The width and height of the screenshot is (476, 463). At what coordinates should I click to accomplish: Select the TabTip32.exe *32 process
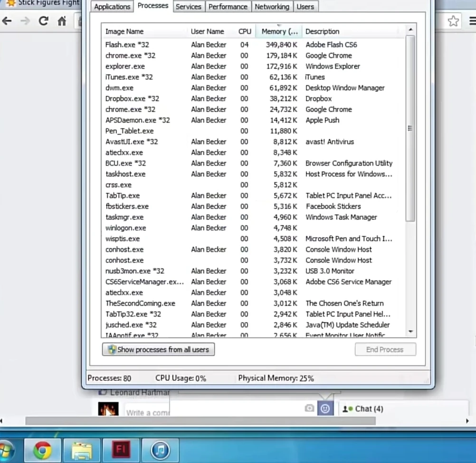[x=254, y=314]
